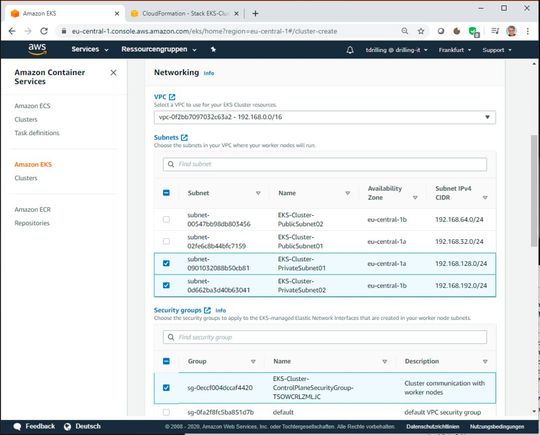This screenshot has height=435, width=540.
Task: Open the Ressourcengruppen dropdown menu
Action: pyautogui.click(x=159, y=50)
